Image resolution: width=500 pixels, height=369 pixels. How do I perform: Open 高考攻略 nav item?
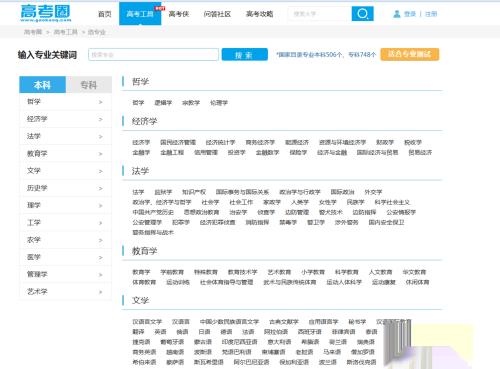click(x=259, y=14)
